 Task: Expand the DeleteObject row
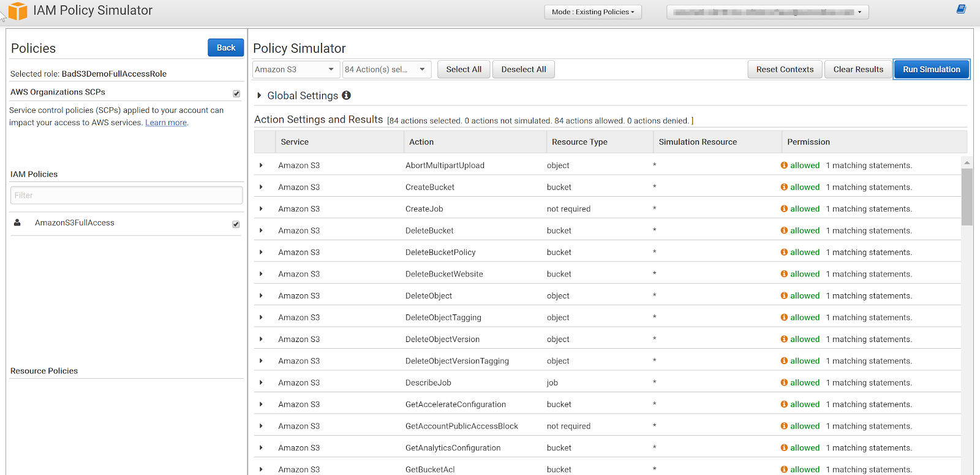(x=261, y=295)
